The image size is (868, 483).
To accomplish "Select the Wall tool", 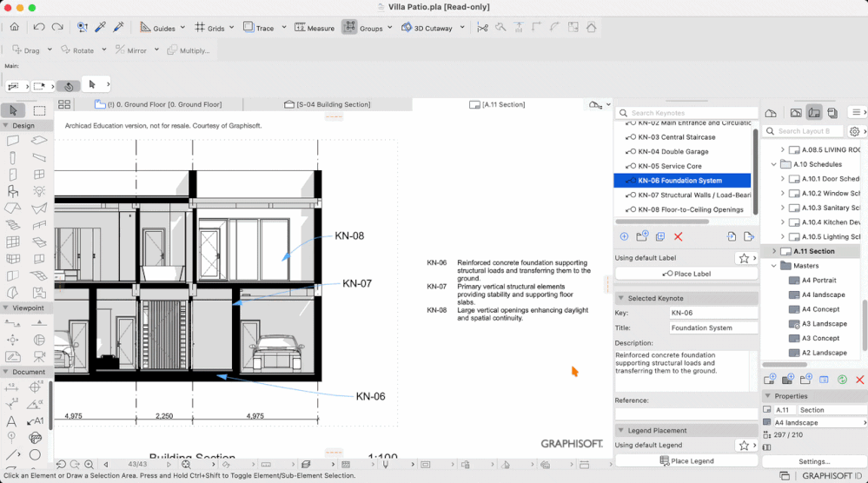I will [x=13, y=141].
